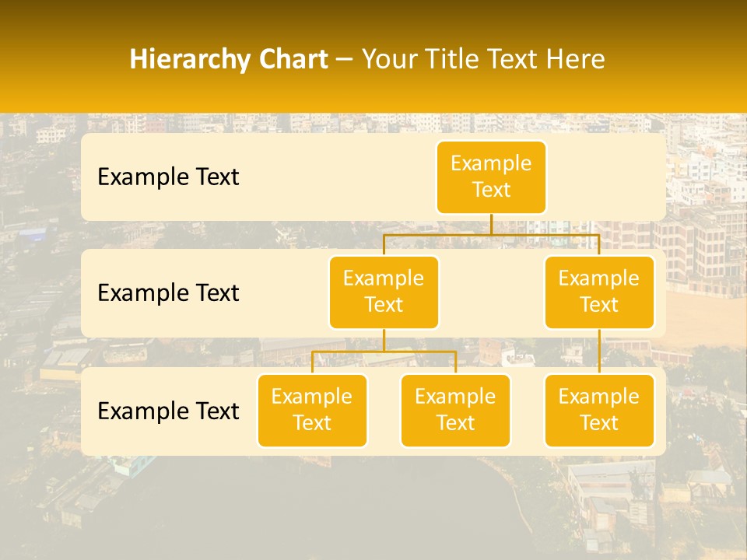
Task: Select the connector joining the two leftmost bottom boxes
Action: click(x=384, y=352)
